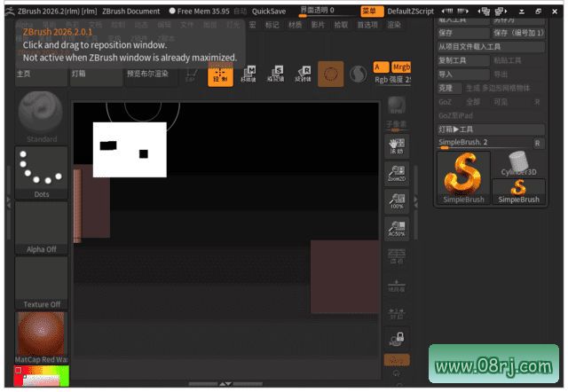Click the next UI layout arrows icon
The height and width of the screenshot is (392, 568).
pyautogui.click(x=463, y=12)
